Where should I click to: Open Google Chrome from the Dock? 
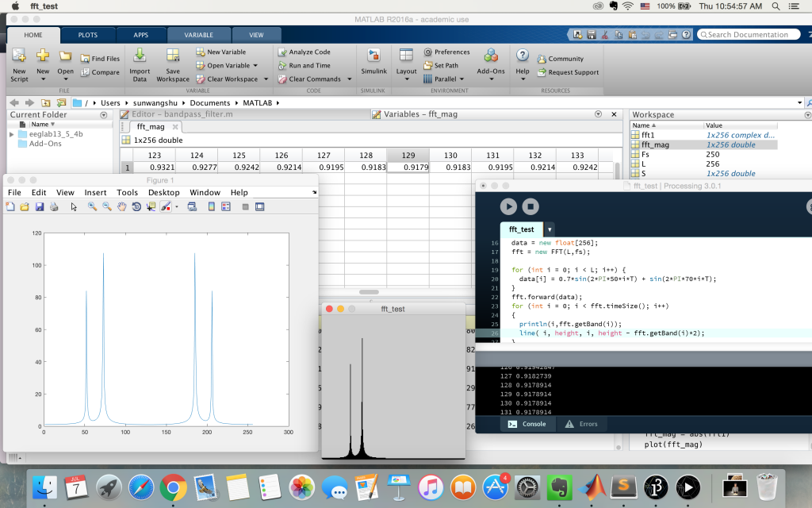[x=173, y=488]
